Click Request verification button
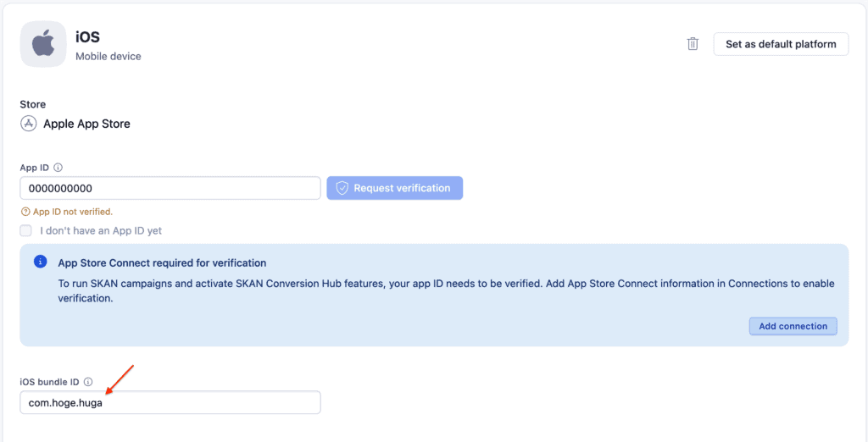 pos(395,188)
